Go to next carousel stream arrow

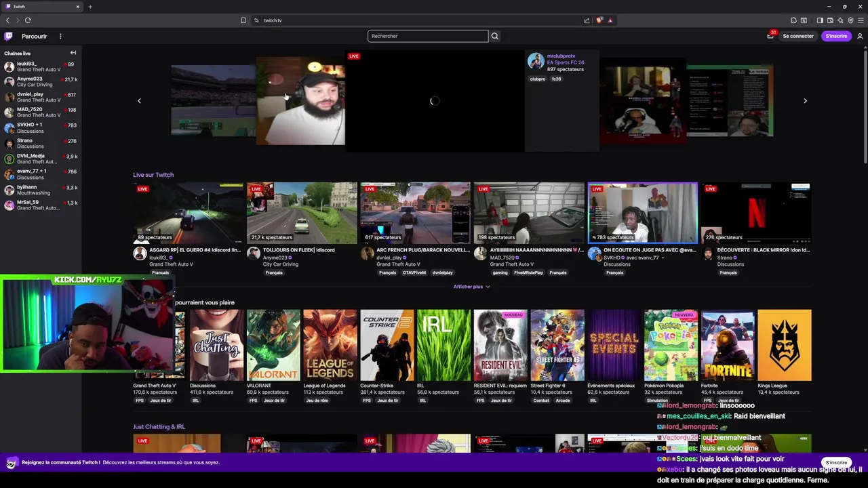[805, 101]
